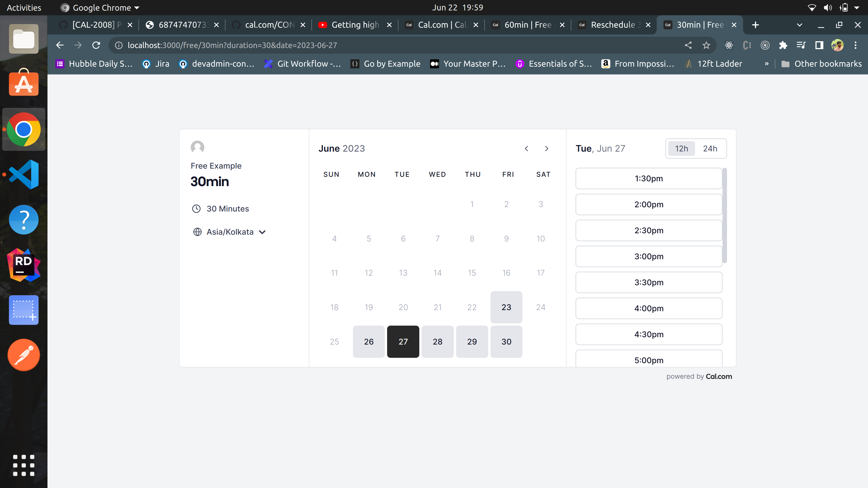
Task: Switch to the Reschedule tab
Action: pyautogui.click(x=612, y=25)
